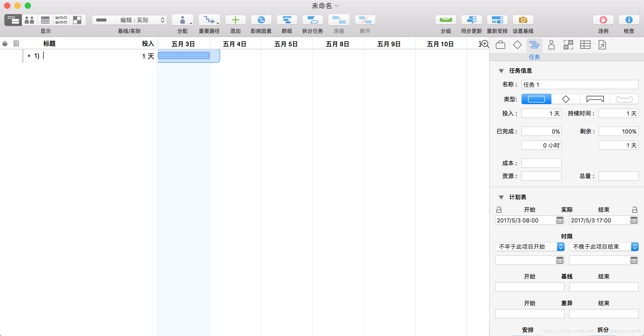Collapse the 任务信息 section
This screenshot has height=336, width=644.
[x=501, y=71]
